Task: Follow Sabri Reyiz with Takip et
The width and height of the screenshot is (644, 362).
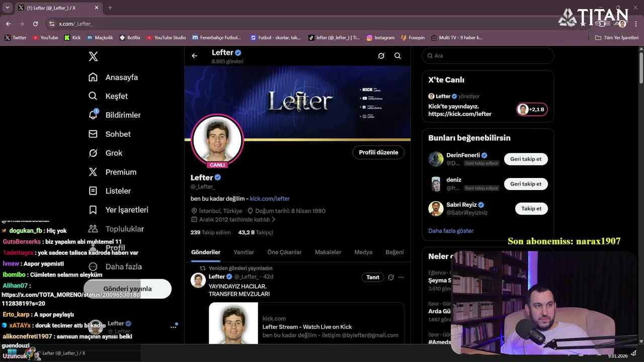Action: click(531, 209)
